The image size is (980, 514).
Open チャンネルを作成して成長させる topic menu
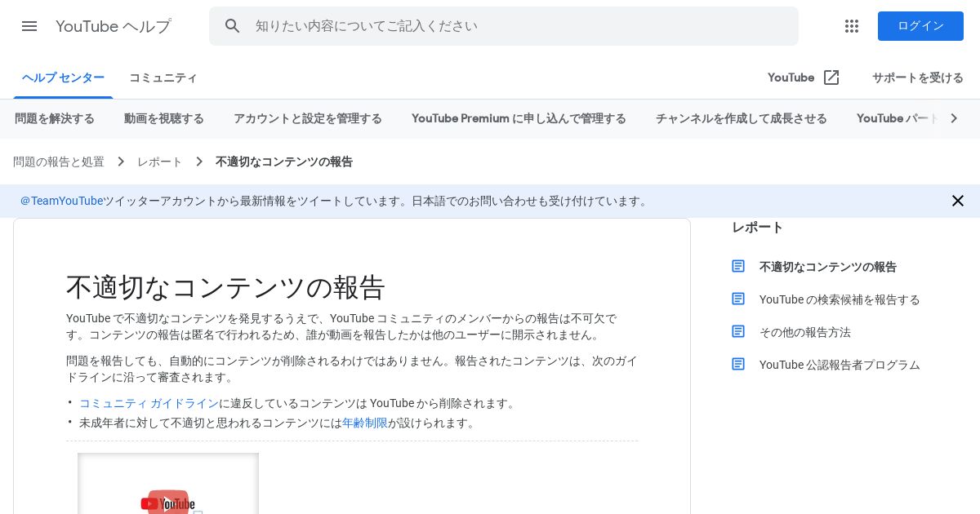coord(742,118)
